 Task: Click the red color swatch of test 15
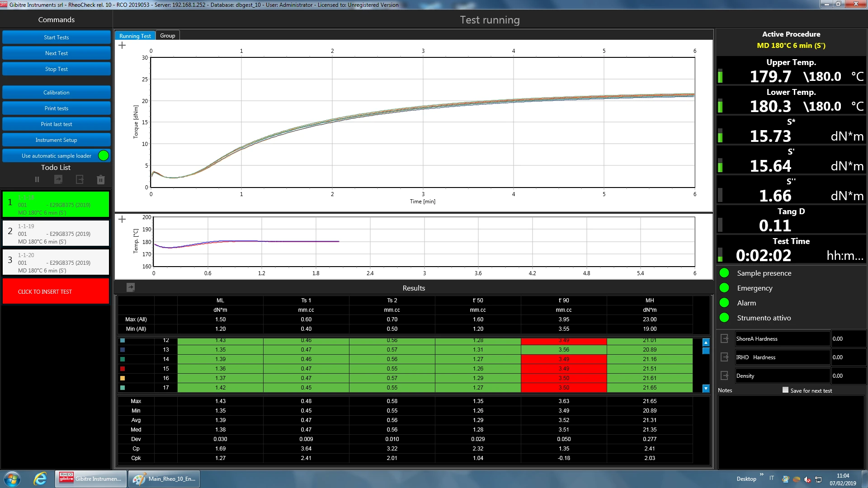pyautogui.click(x=123, y=369)
